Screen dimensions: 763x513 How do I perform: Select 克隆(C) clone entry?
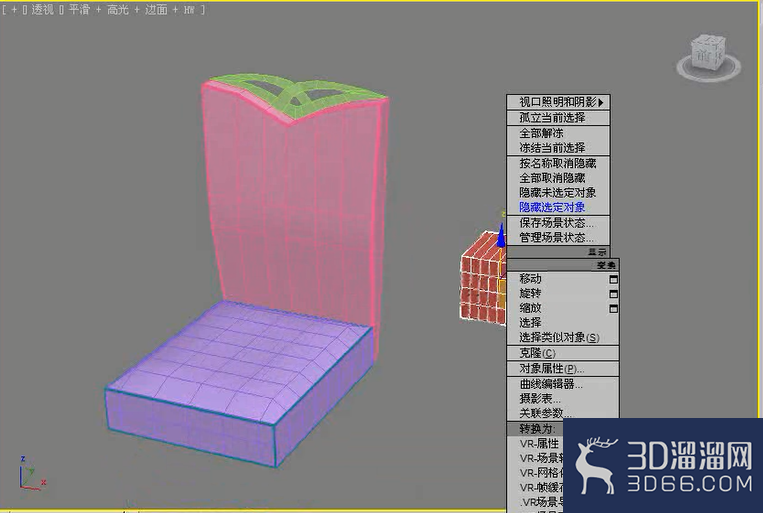tap(563, 353)
